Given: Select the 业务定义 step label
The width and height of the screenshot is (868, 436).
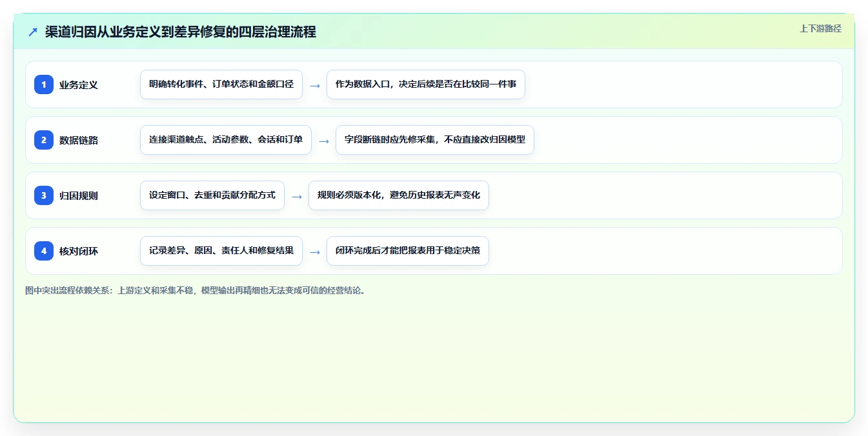Looking at the screenshot, I should (x=79, y=84).
